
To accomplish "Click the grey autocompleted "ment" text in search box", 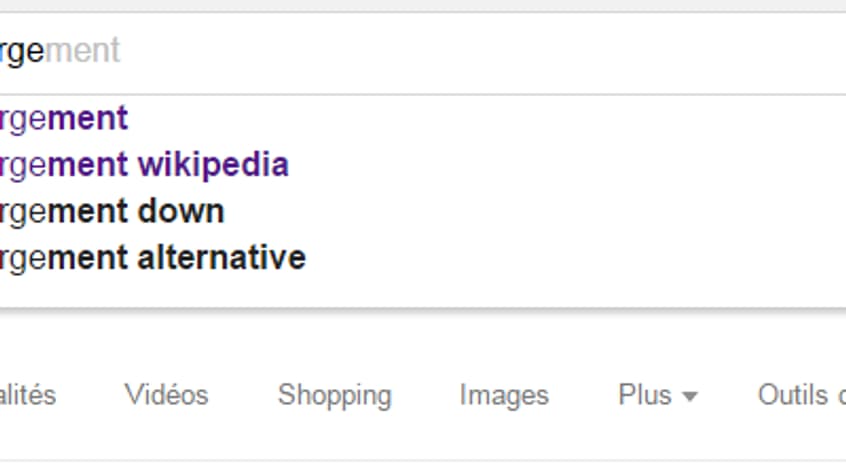I will pyautogui.click(x=83, y=51).
